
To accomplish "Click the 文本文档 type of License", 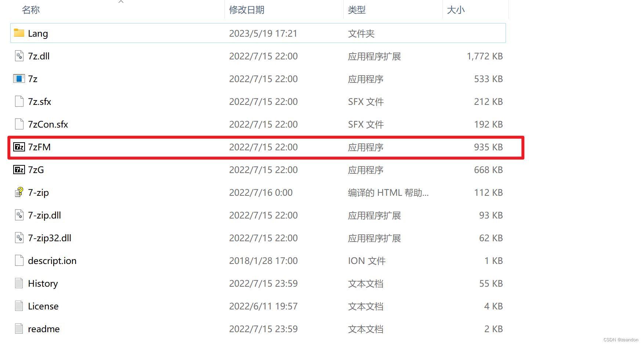I will coord(366,307).
